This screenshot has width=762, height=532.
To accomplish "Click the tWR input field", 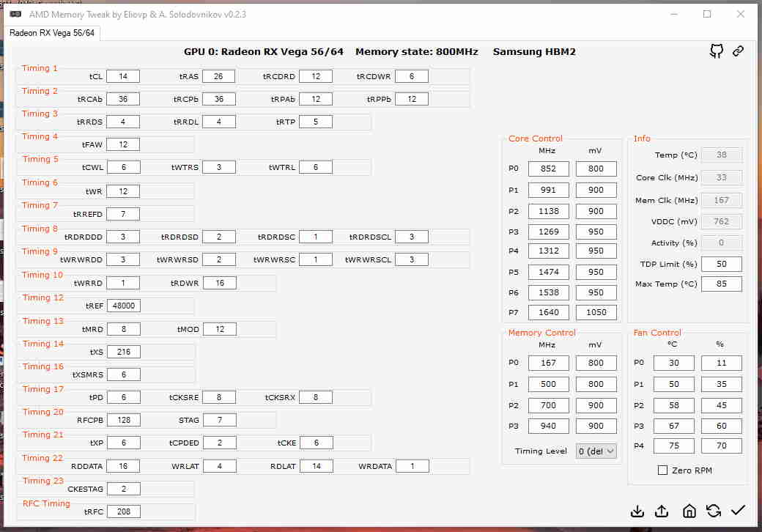I will click(x=123, y=191).
